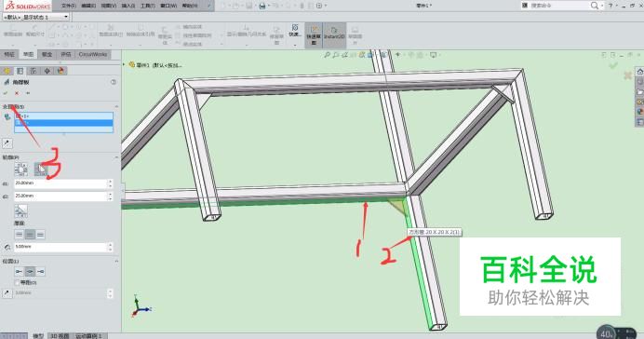644x339 pixels.
Task: Open the 编辑(E) menu
Action: (88, 6)
